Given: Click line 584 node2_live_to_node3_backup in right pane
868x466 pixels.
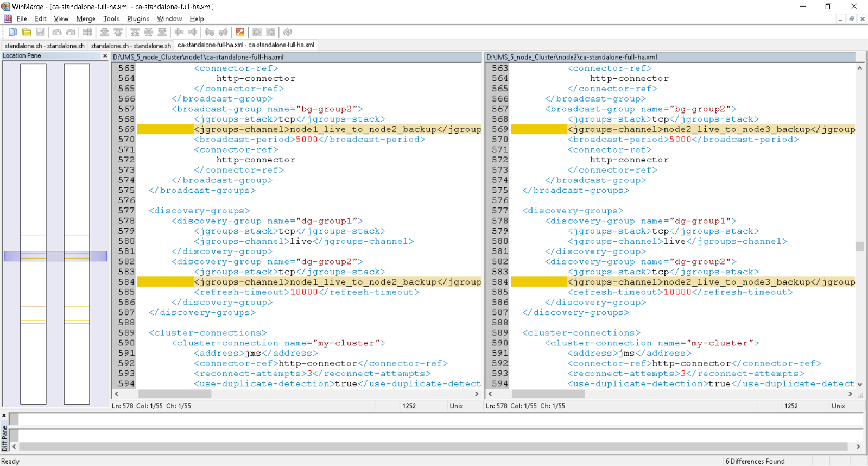Looking at the screenshot, I should (737, 282).
